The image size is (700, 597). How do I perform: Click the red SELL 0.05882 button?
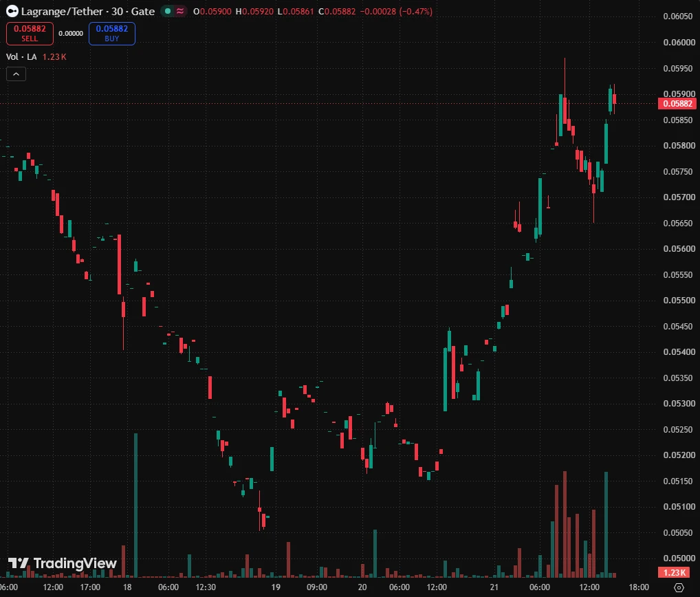[x=30, y=34]
